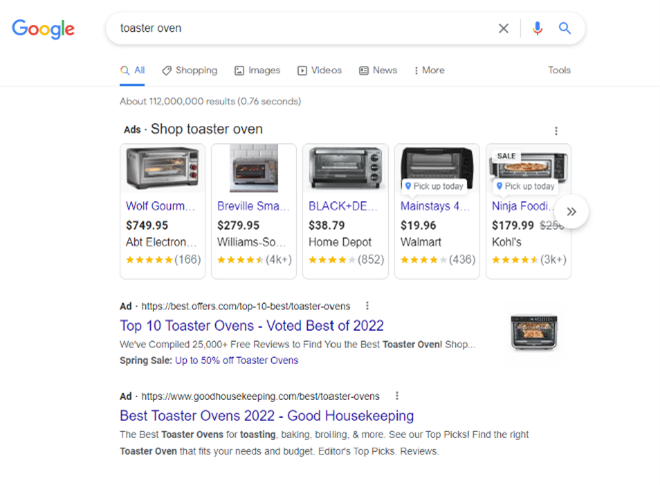Click the Wolf Gourmet oven product image
The image size is (660, 485).
[x=162, y=168]
